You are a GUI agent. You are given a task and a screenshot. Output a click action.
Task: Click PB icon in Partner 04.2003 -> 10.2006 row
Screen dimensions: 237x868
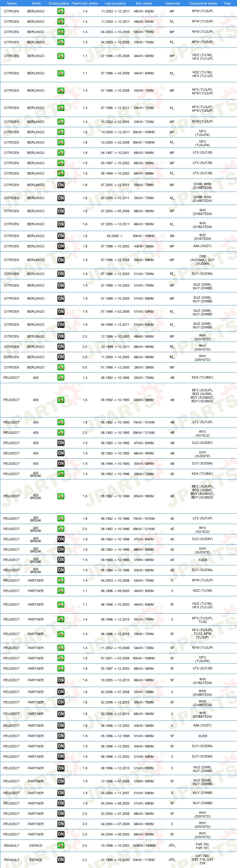(x=61, y=580)
